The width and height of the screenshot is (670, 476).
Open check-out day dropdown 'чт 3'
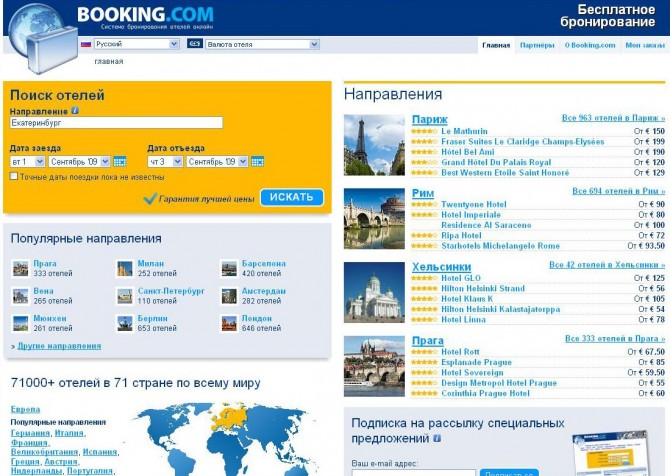click(x=165, y=162)
